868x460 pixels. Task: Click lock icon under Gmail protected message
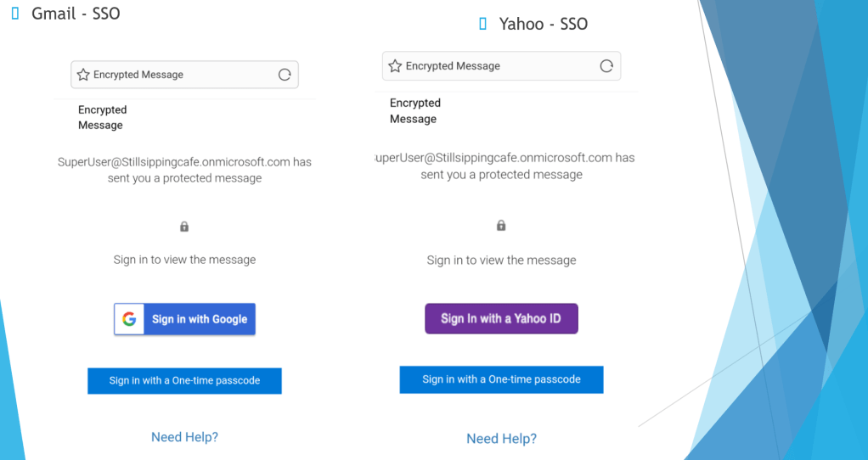click(184, 227)
